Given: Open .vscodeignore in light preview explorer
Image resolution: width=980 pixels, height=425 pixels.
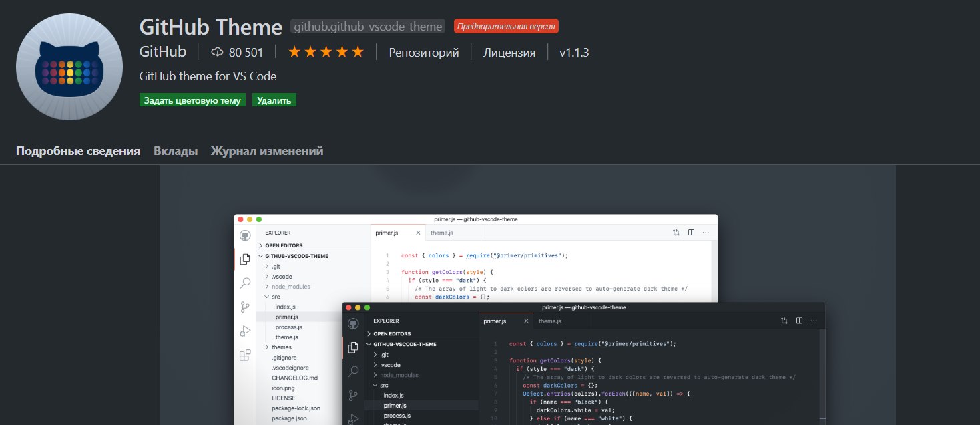Looking at the screenshot, I should click(x=291, y=368).
